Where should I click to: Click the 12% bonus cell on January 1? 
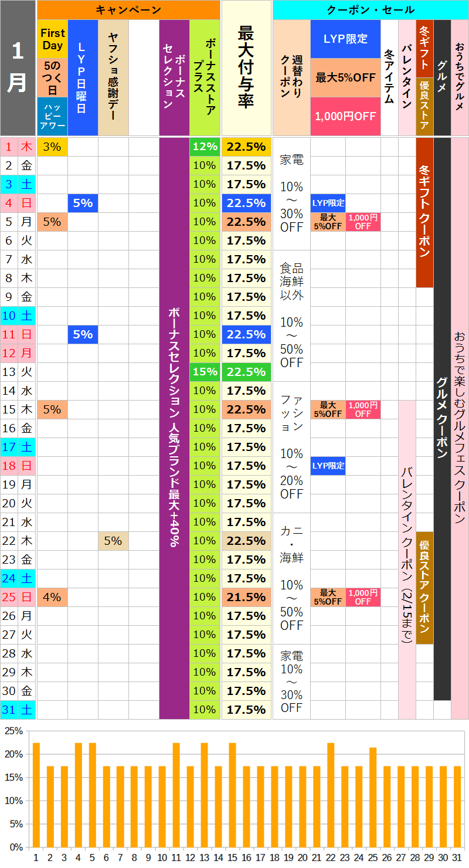point(205,147)
